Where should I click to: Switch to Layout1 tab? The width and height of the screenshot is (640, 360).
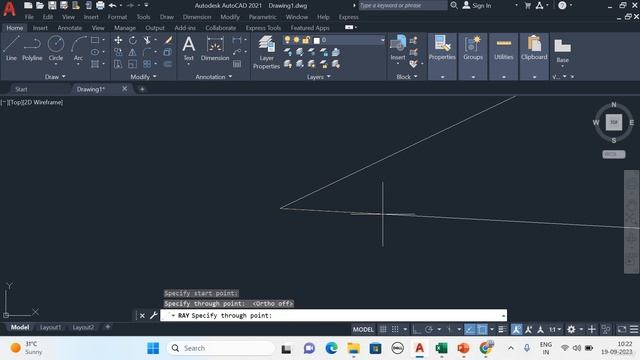click(51, 327)
